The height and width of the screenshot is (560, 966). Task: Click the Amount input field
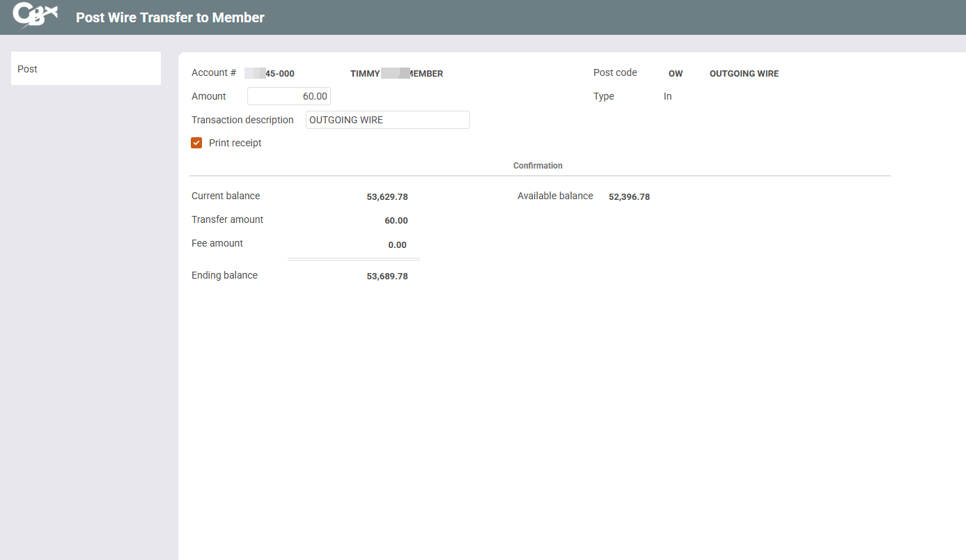[288, 96]
